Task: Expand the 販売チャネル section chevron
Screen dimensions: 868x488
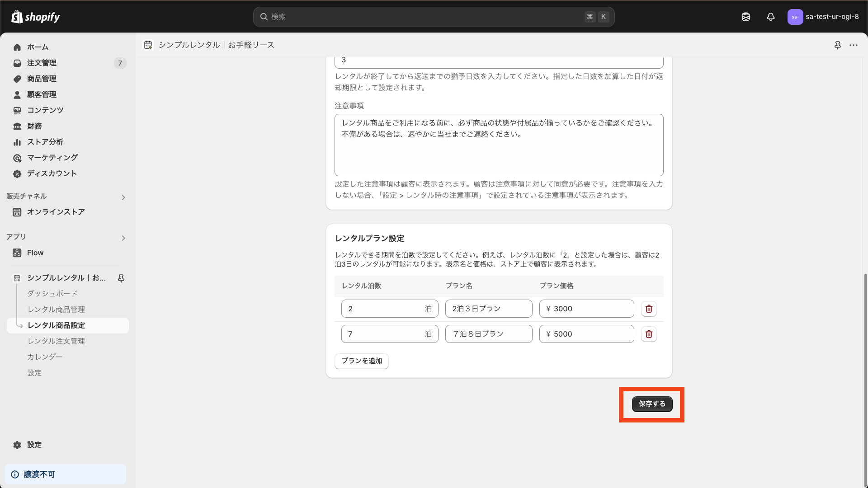Action: pos(123,197)
